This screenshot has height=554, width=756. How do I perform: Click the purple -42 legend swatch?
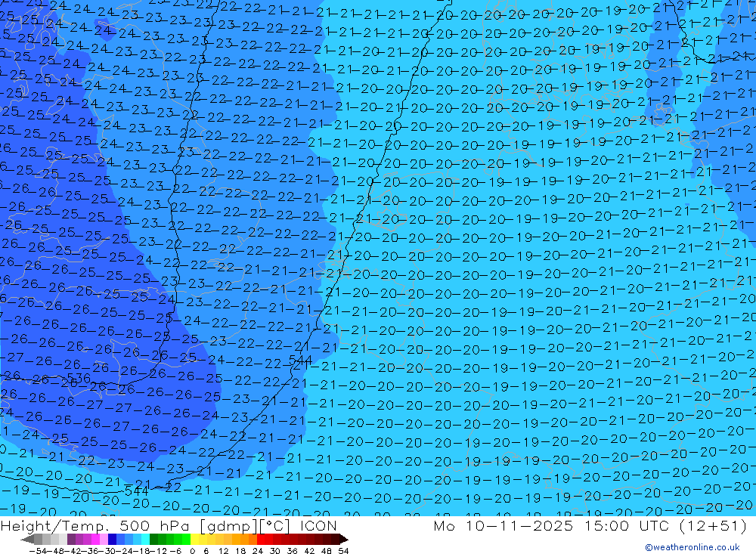tap(71, 540)
